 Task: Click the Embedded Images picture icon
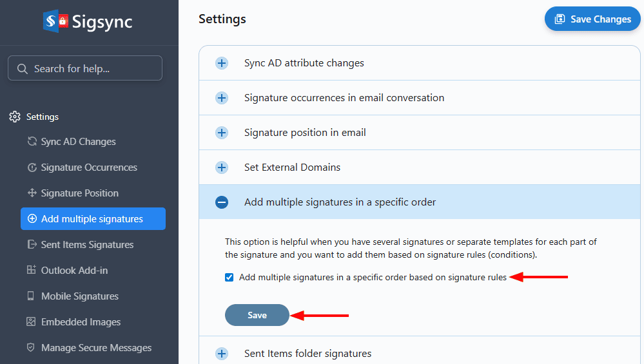pos(32,322)
